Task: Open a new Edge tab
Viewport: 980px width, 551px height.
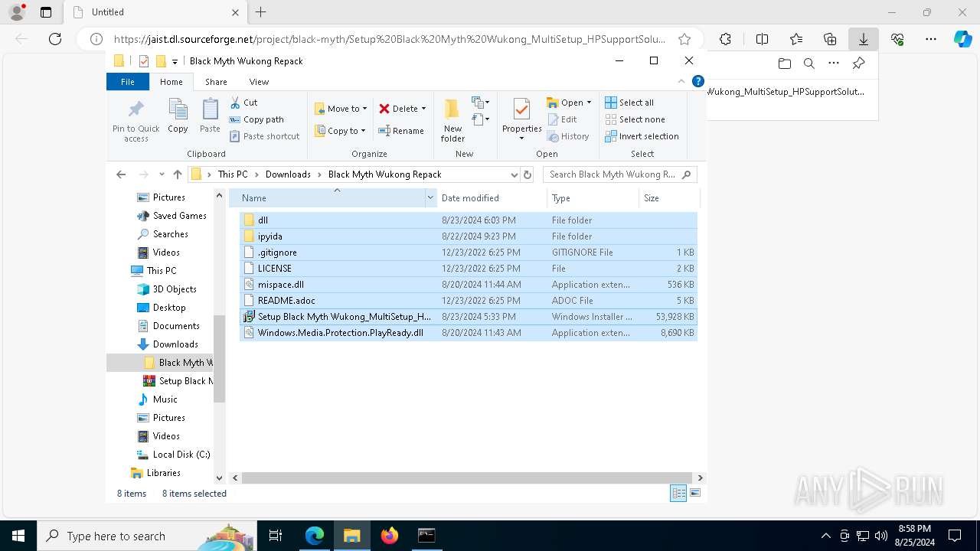Action: [260, 12]
